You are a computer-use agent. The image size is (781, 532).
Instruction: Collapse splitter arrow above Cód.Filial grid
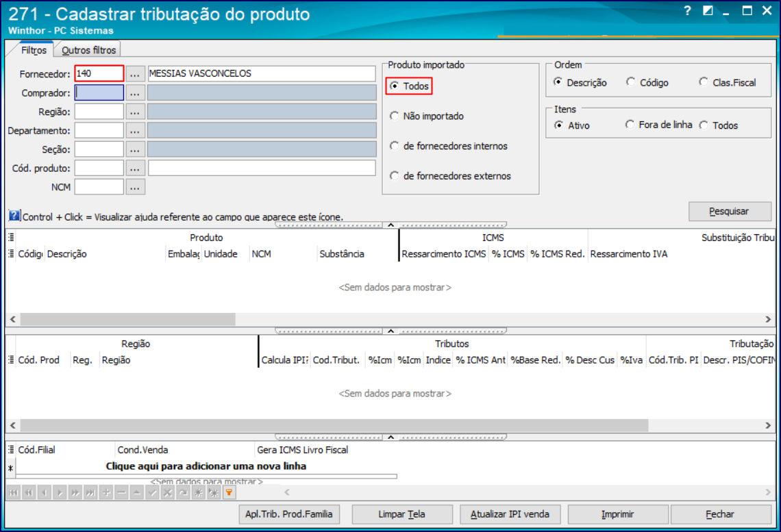point(391,437)
